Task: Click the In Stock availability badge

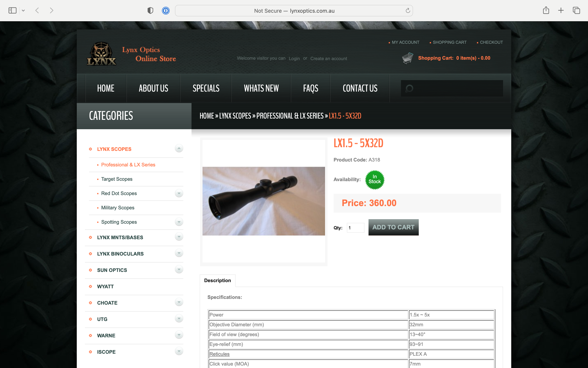Action: (x=375, y=180)
